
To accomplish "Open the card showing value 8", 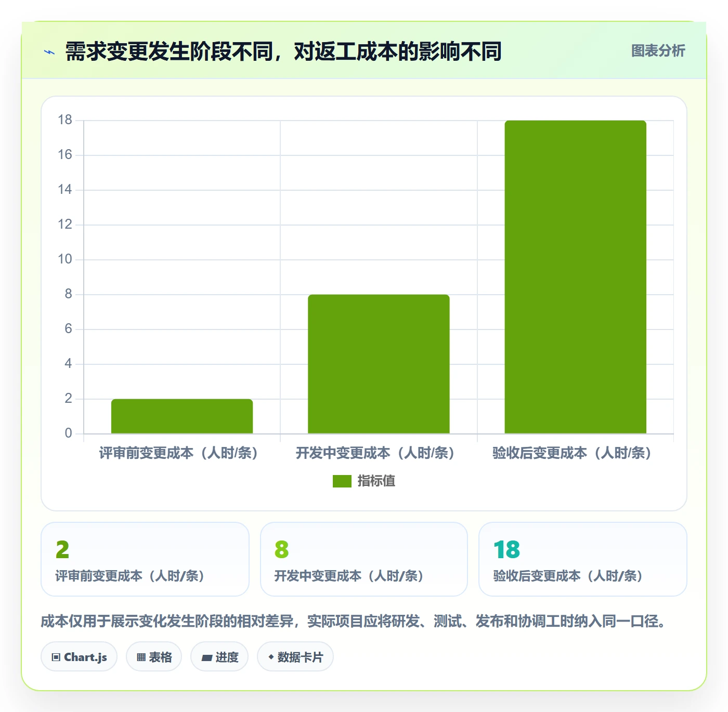I will (x=364, y=559).
